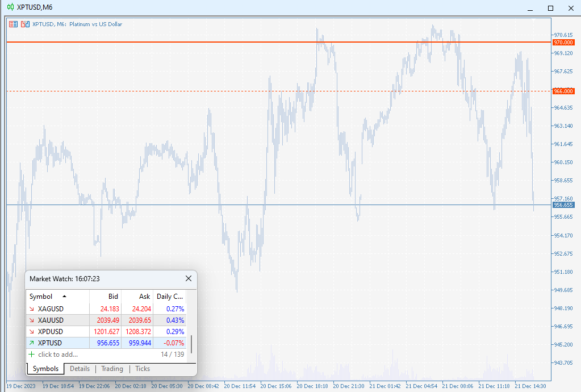Click XPDUSD daily change 0.29%
The height and width of the screenshot is (392, 581).
[175, 332]
